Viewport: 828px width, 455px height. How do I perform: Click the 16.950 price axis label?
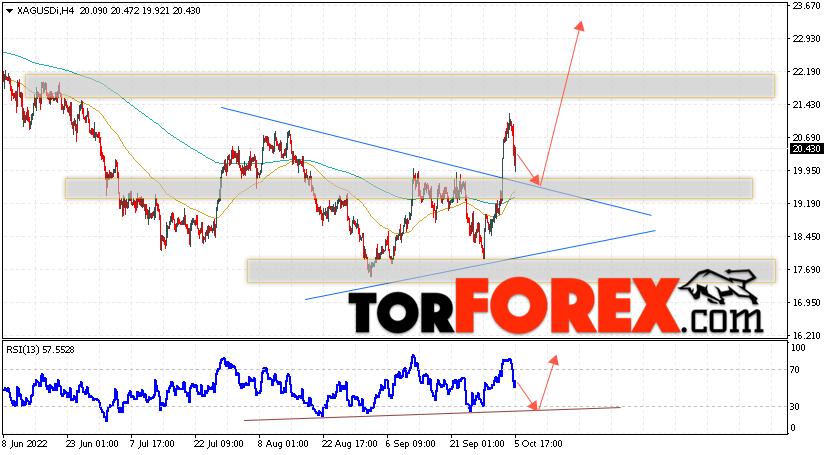click(x=806, y=303)
